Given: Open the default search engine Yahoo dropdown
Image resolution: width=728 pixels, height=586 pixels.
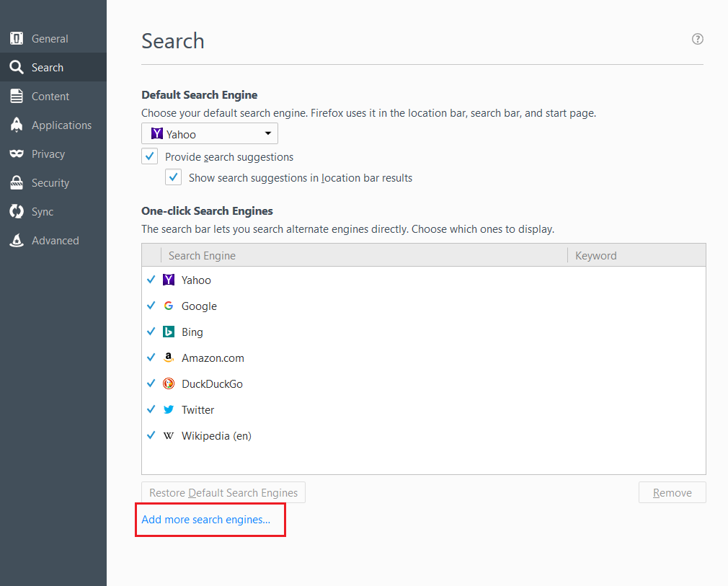Looking at the screenshot, I should click(x=210, y=134).
